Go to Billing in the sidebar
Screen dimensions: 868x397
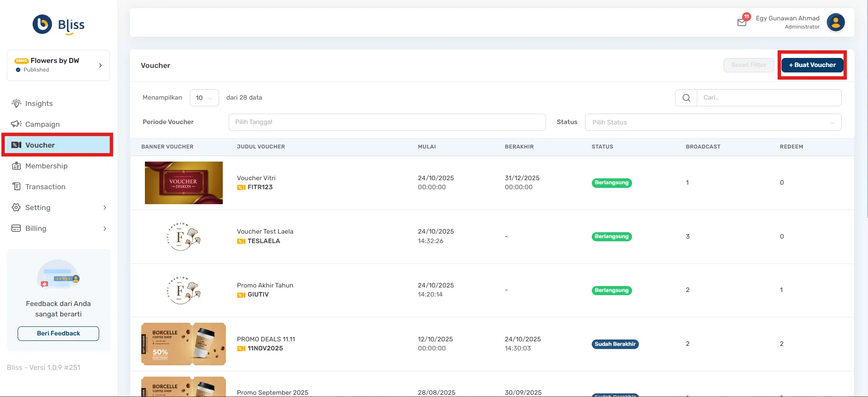36,229
